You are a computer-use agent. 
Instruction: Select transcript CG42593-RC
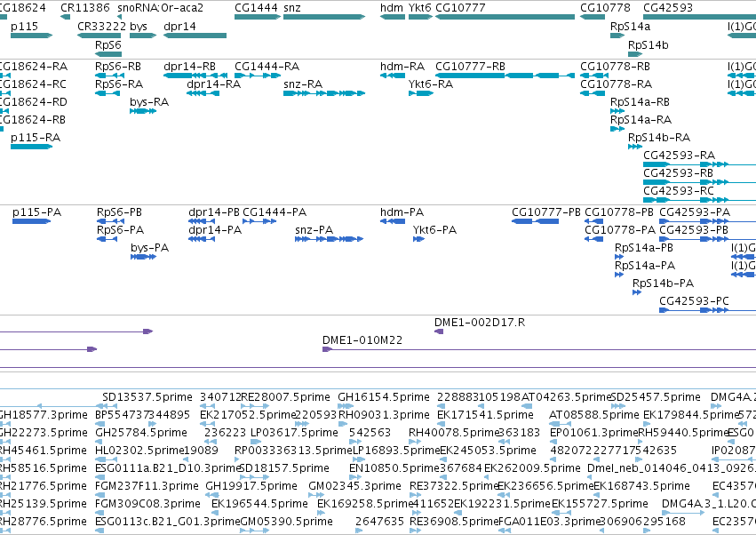tap(700, 200)
